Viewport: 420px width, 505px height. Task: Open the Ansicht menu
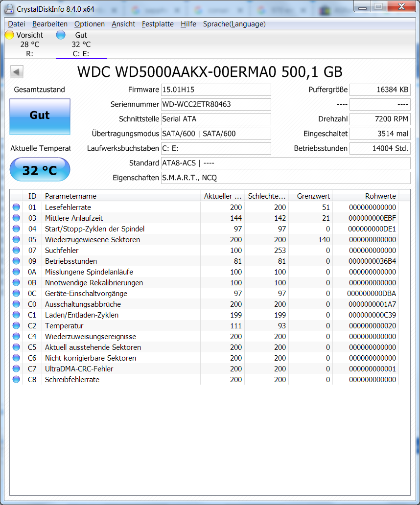[123, 24]
